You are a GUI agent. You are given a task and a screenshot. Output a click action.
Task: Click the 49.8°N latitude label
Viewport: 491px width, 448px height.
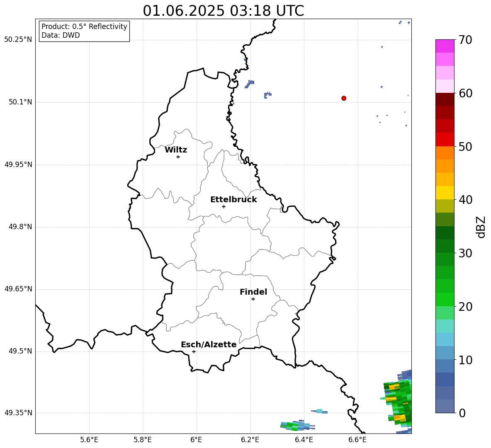tap(20, 227)
